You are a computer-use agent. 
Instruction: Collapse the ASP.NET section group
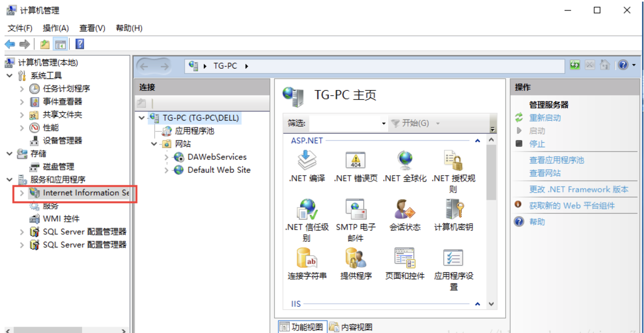click(x=477, y=141)
